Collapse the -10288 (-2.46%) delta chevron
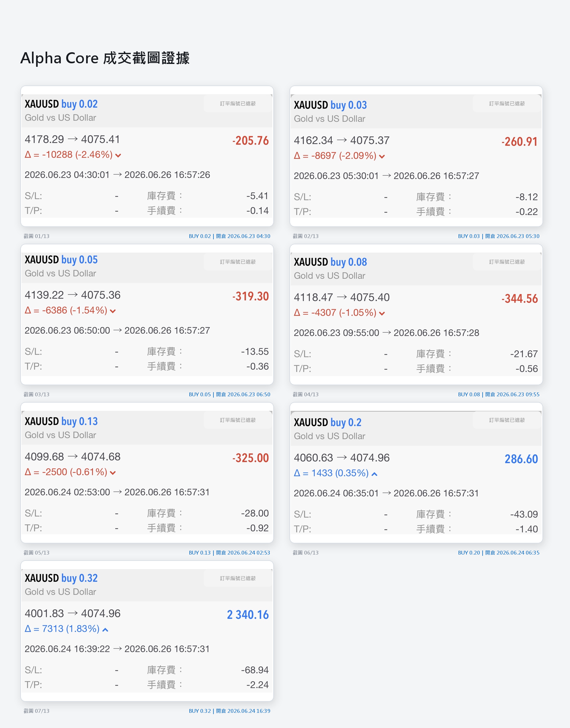 (118, 155)
